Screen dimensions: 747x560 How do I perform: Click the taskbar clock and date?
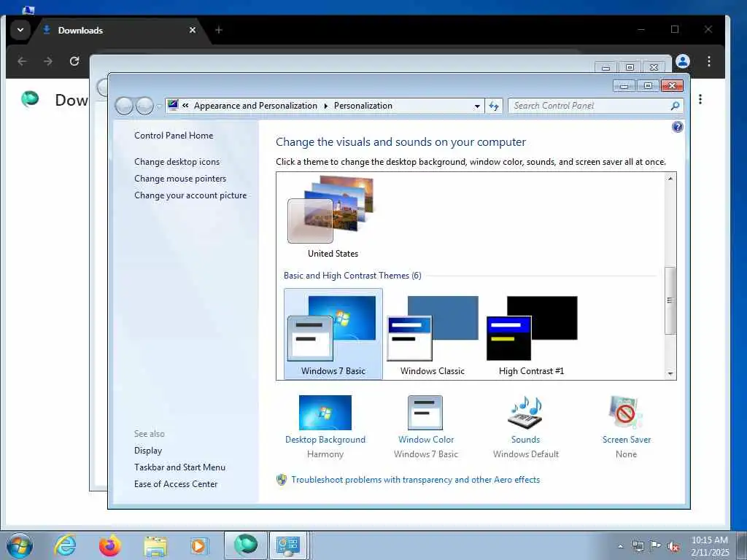pyautogui.click(x=709, y=545)
